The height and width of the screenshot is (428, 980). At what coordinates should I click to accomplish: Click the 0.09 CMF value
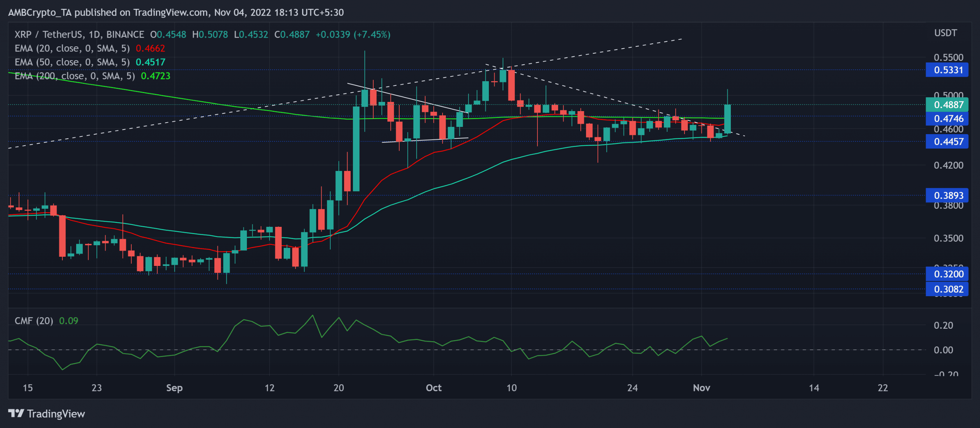(x=69, y=321)
